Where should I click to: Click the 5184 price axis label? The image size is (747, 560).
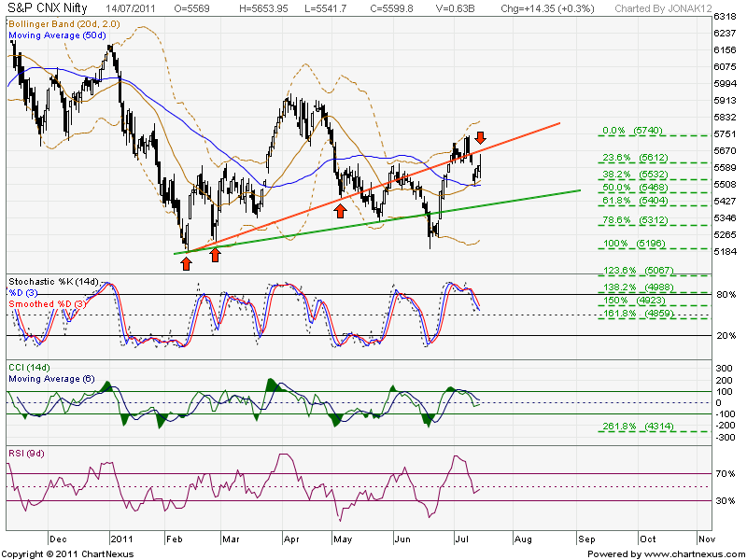(x=725, y=251)
